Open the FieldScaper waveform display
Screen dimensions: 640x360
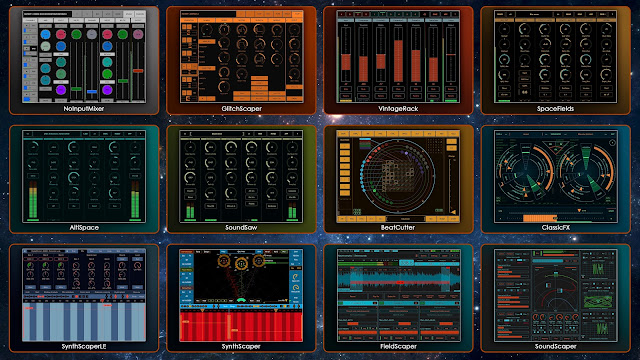click(398, 279)
